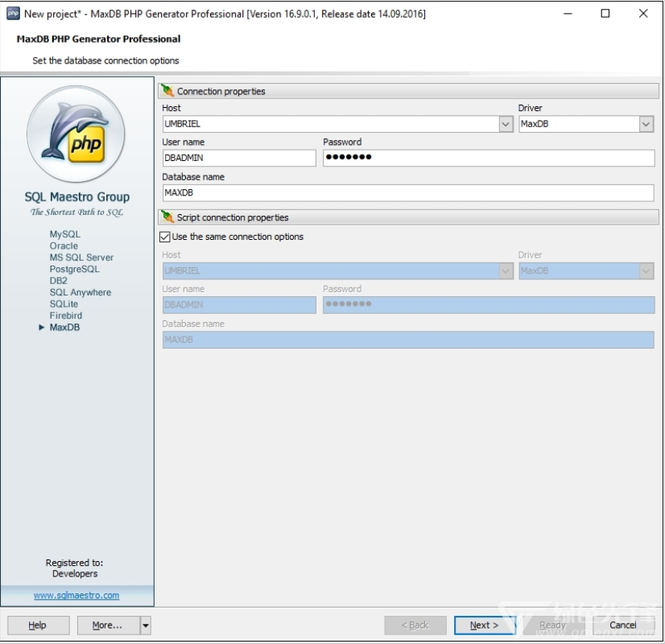Open the More… button dropdown arrow
Viewport: 665px width, 644px height.
(x=146, y=625)
